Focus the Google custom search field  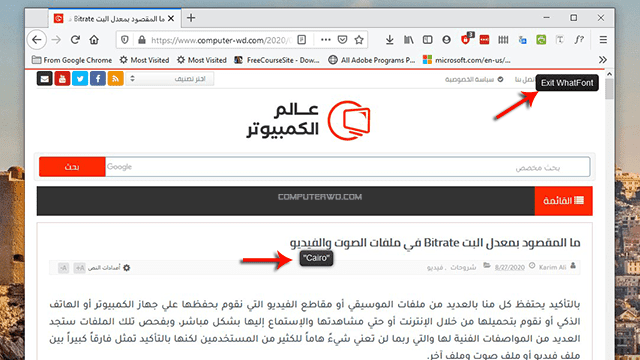click(347, 167)
